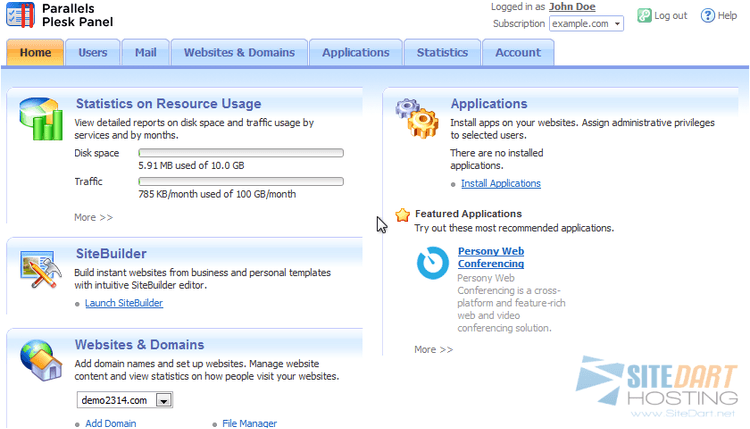750x429 pixels.
Task: Click the Applications gears icon
Action: 417,119
